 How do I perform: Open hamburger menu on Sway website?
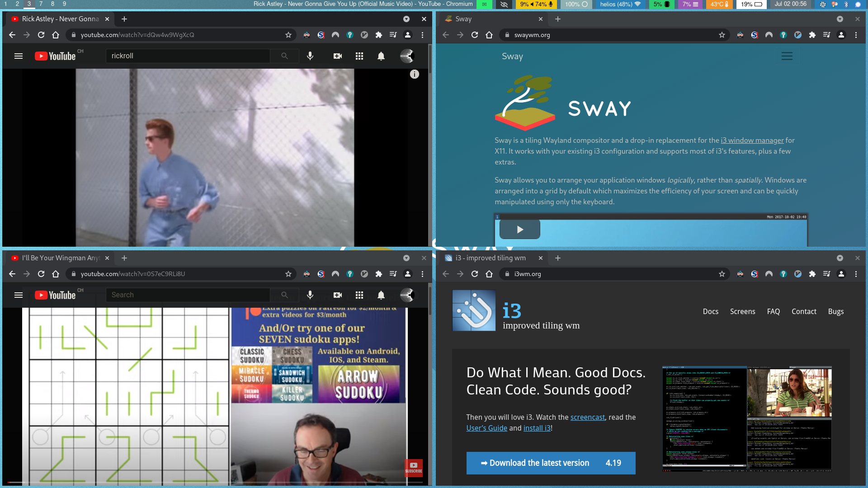click(787, 56)
